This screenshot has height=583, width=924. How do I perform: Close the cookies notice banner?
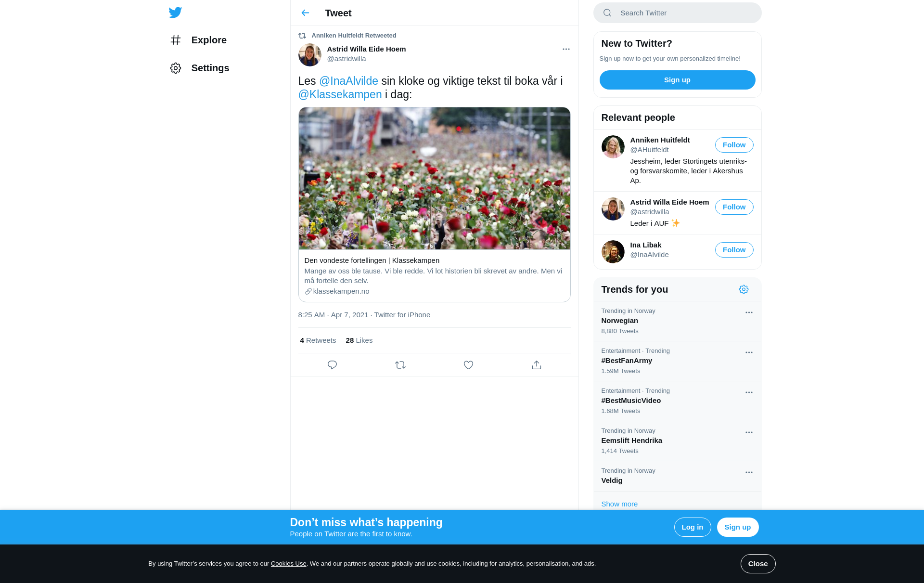(757, 564)
